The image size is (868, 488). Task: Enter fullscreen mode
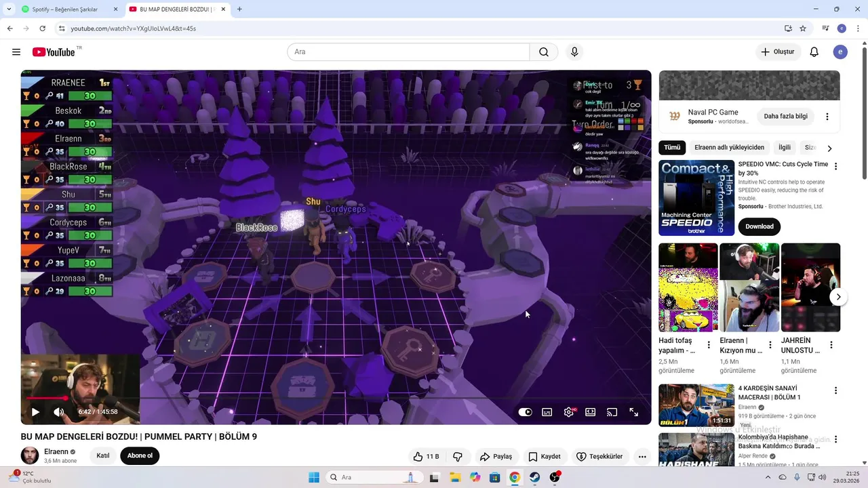pos(634,412)
